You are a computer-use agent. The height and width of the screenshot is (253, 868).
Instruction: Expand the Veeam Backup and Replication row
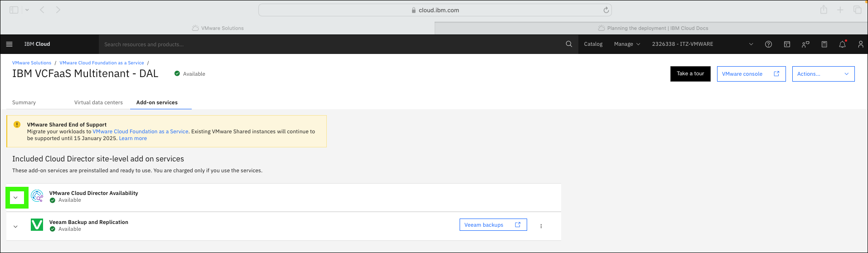(x=15, y=226)
